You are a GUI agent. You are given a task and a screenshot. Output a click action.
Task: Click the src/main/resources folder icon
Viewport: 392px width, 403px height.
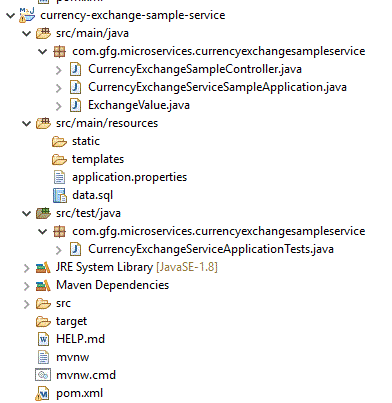[43, 123]
